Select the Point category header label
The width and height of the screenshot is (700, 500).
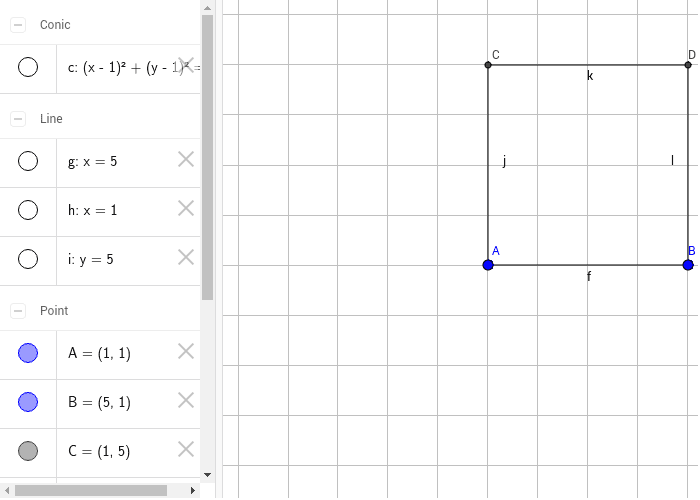54,310
